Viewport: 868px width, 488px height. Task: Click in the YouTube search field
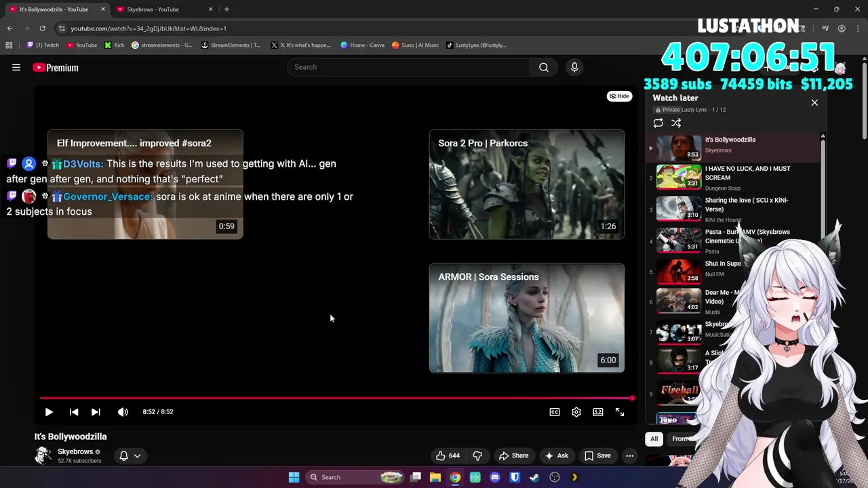(408, 67)
